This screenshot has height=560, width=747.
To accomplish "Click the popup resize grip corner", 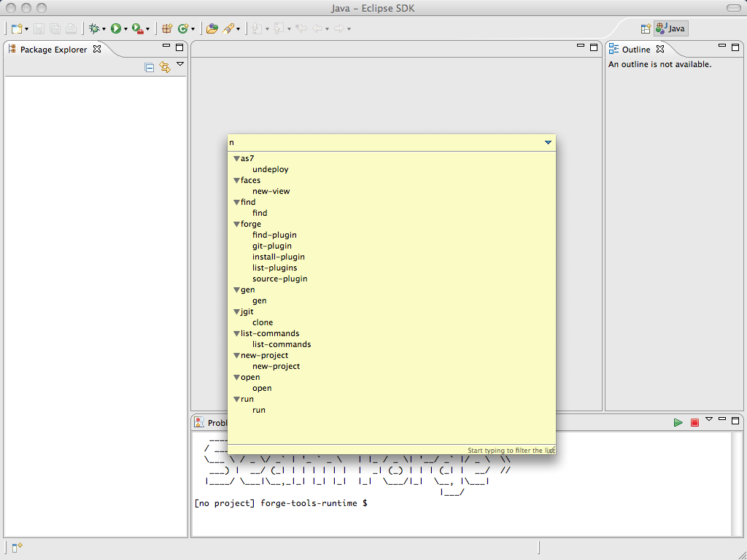I will tap(551, 450).
